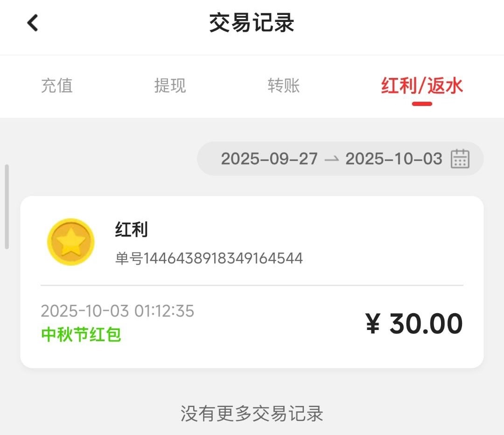Switch to the 充值 tab
The width and height of the screenshot is (504, 435).
[x=57, y=86]
